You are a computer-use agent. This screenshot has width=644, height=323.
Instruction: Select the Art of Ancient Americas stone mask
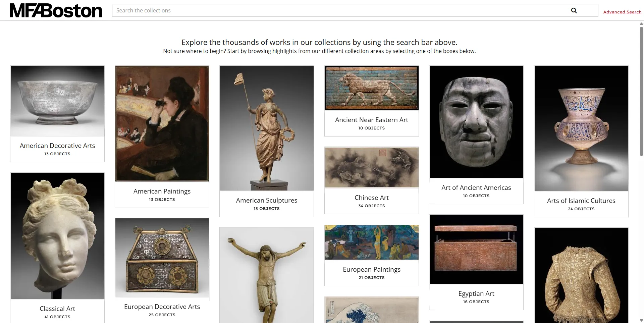476,122
